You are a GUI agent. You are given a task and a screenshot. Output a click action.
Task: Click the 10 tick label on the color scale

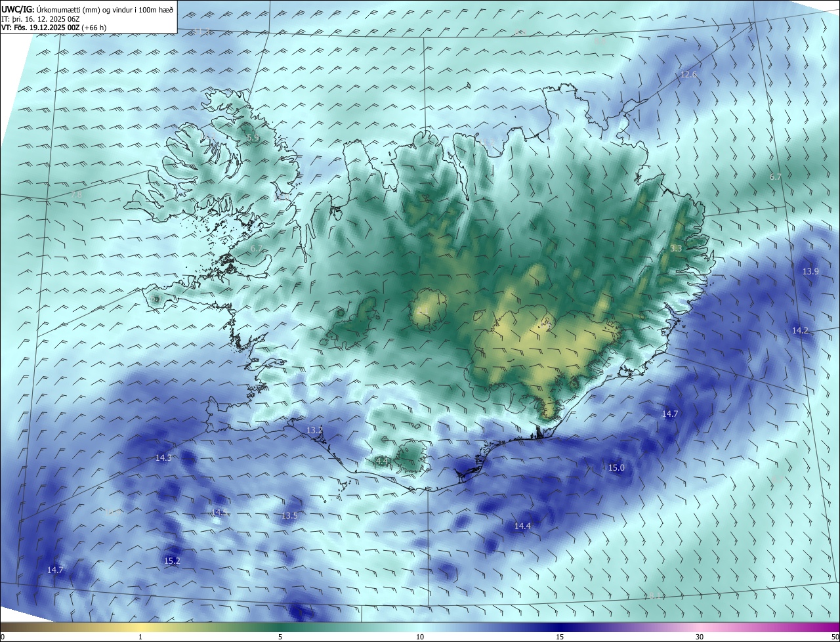(x=420, y=637)
